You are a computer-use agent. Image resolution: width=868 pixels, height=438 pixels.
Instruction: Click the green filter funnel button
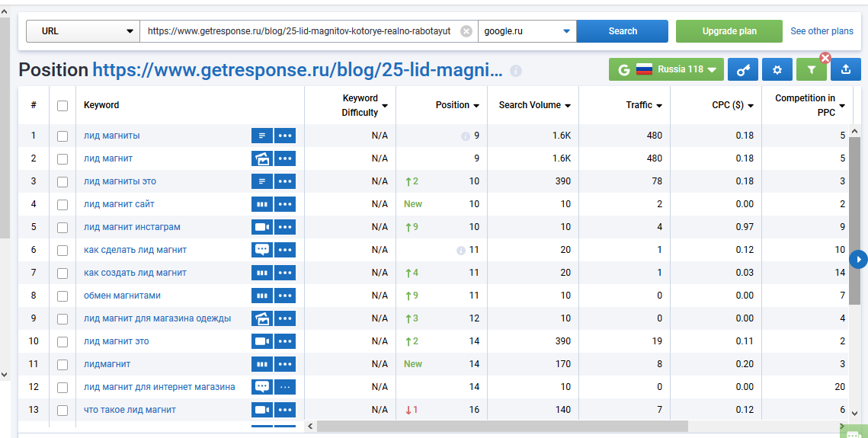[x=811, y=69]
